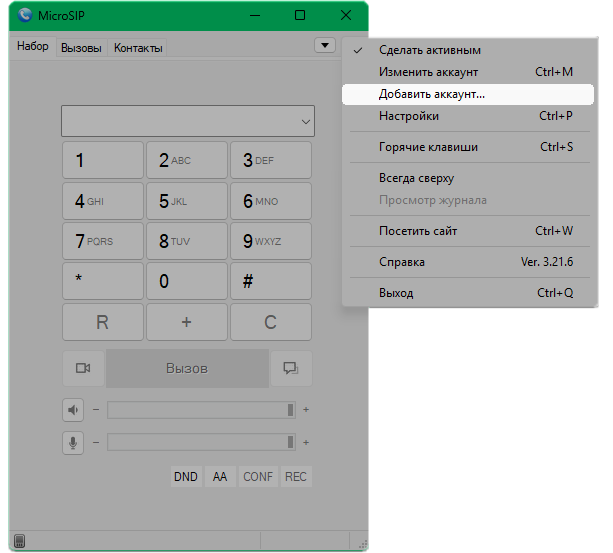Switch to the Контакты tab

tap(138, 48)
